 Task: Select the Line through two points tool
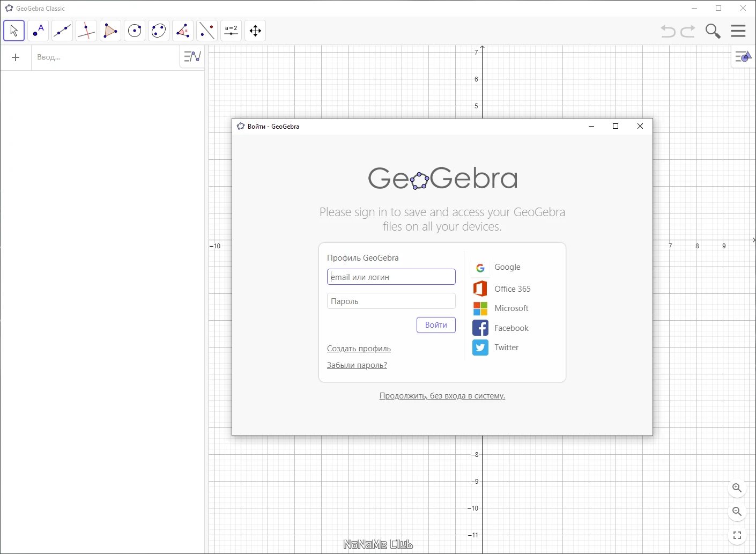coord(62,31)
